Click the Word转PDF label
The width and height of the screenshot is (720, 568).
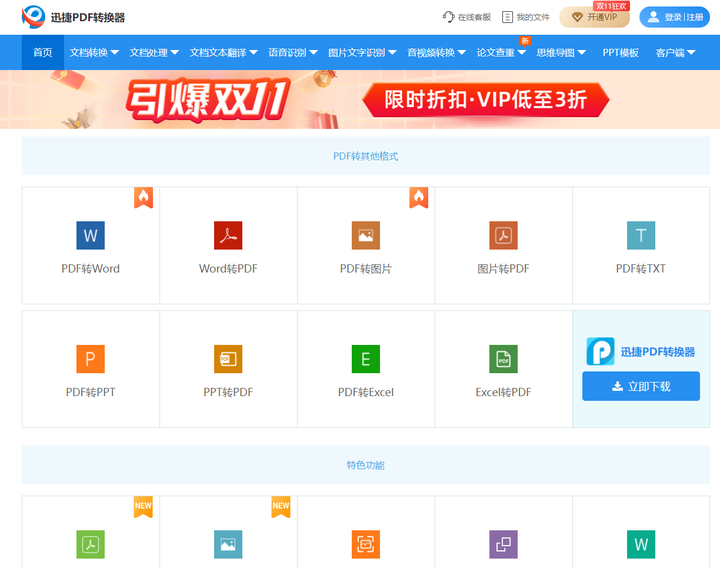pos(228,269)
